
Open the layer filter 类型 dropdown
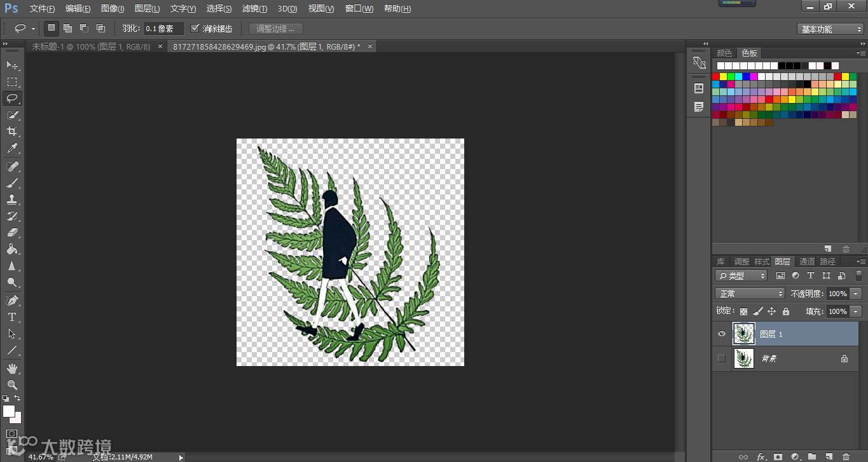coord(741,276)
